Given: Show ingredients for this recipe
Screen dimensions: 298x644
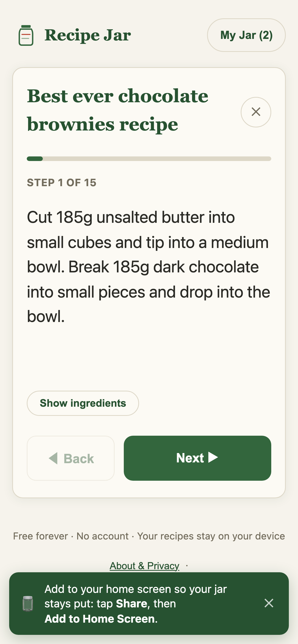Looking at the screenshot, I should (x=83, y=403).
